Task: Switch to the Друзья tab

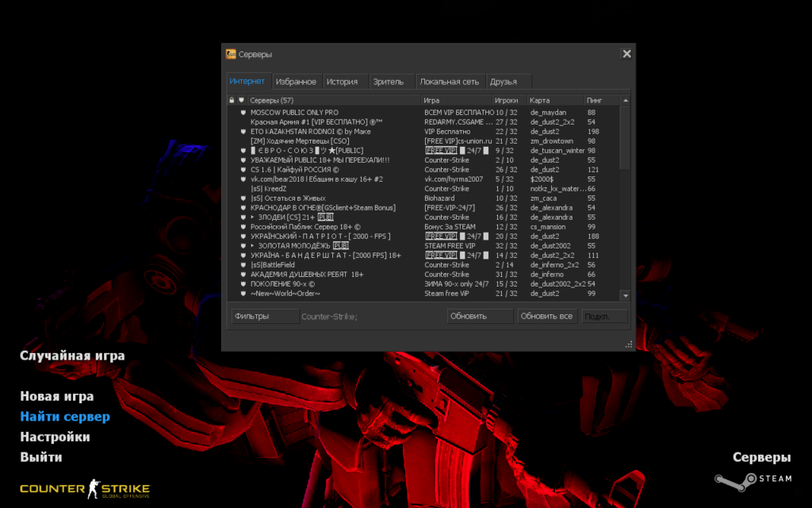Action: (508, 82)
